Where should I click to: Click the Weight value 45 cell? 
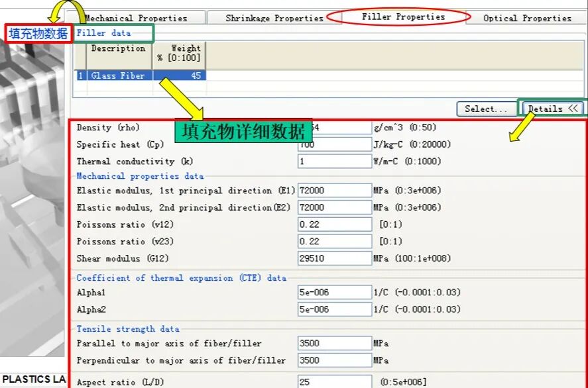pos(180,75)
